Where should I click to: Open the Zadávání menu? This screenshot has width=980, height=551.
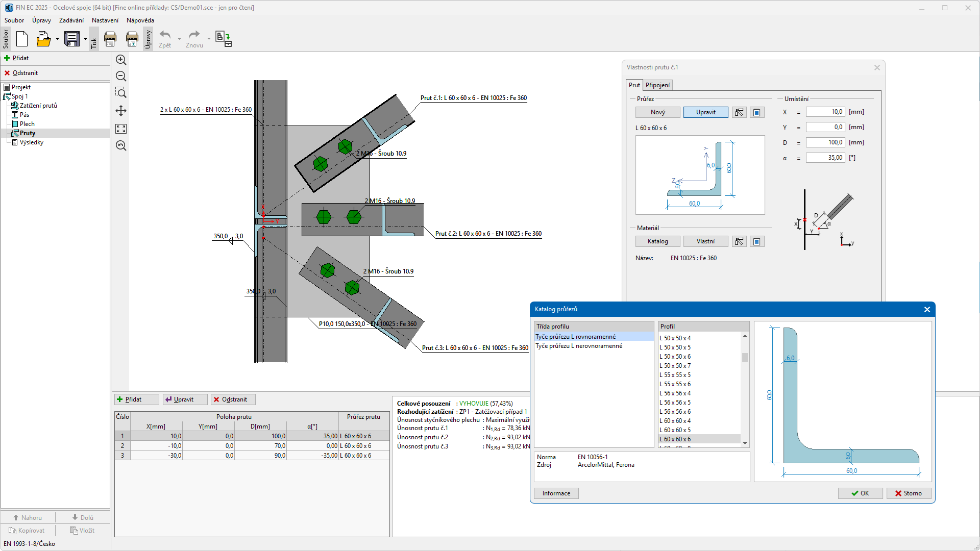[x=71, y=20]
